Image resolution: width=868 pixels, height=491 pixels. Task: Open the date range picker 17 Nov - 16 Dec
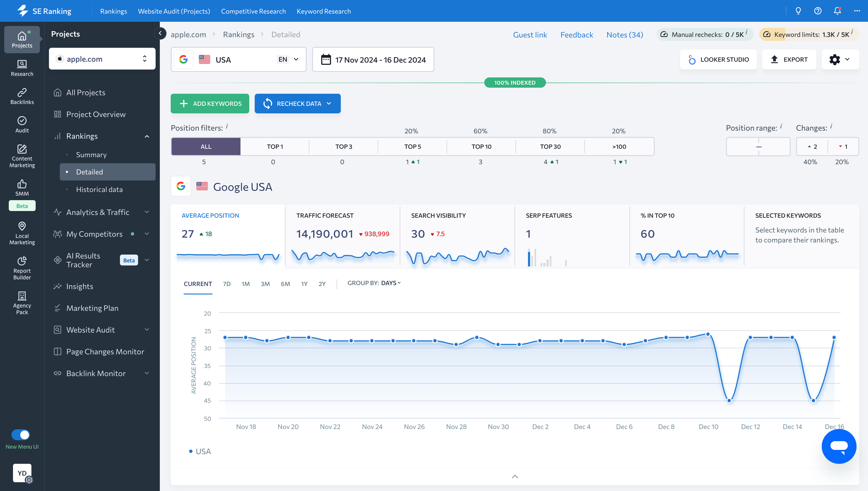coord(373,59)
